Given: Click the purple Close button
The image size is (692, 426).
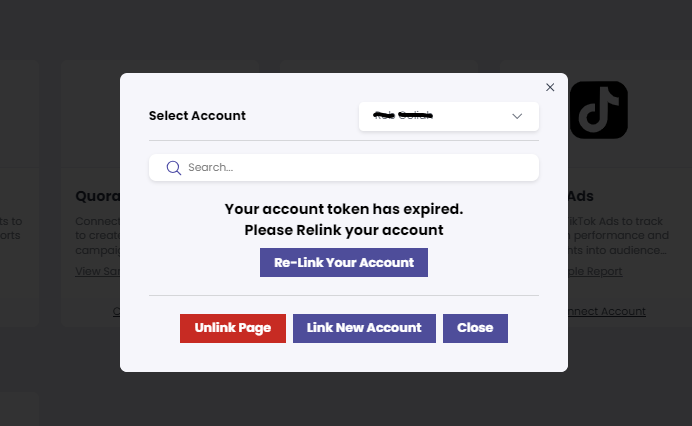Looking at the screenshot, I should pos(475,328).
